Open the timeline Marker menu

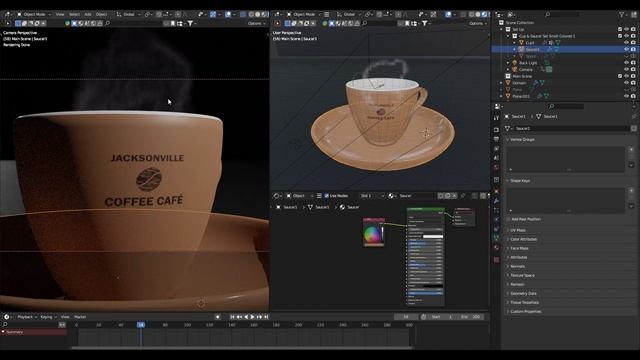point(80,317)
